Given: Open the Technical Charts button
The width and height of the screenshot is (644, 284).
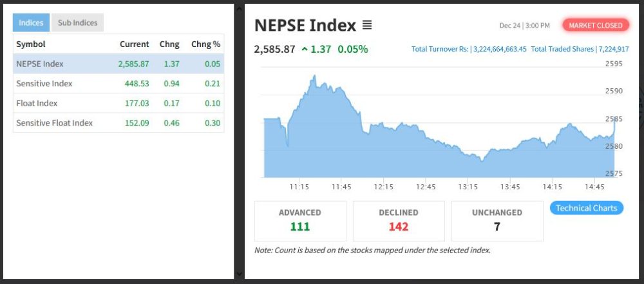Looking at the screenshot, I should 586,208.
